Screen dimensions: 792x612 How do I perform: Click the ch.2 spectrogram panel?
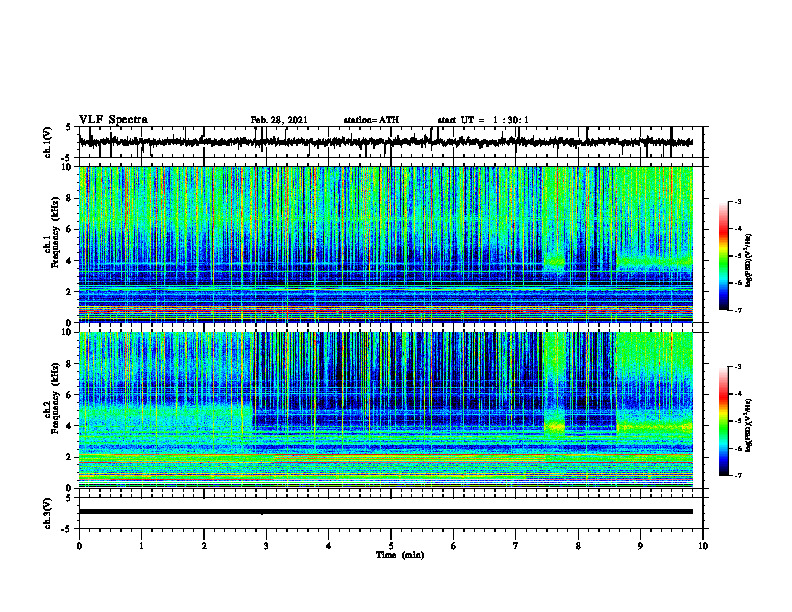click(x=385, y=410)
